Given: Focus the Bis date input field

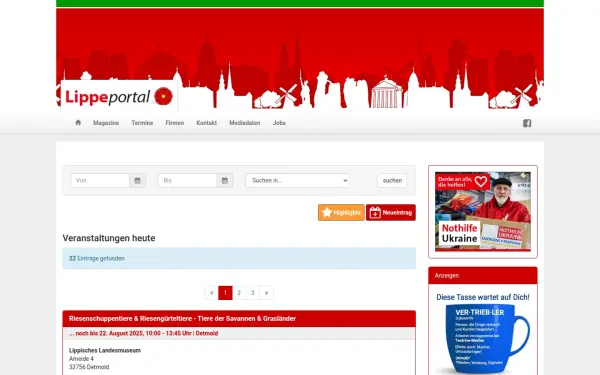Looking at the screenshot, I should click(x=188, y=181).
